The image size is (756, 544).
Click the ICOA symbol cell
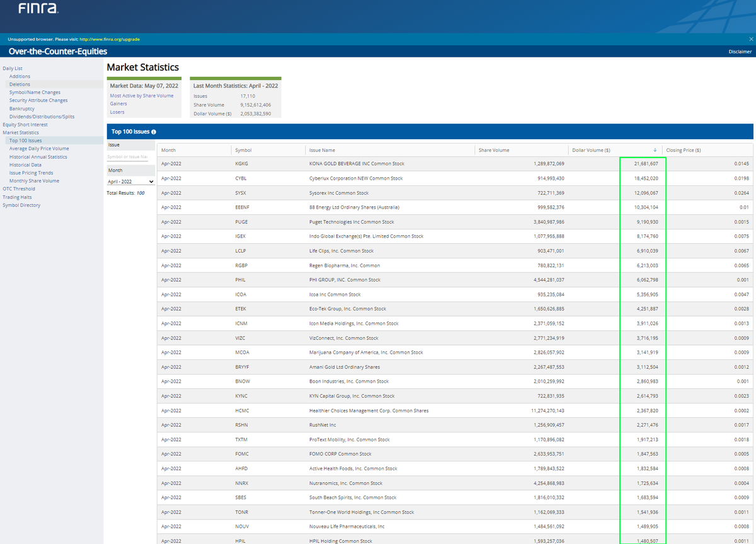point(241,294)
